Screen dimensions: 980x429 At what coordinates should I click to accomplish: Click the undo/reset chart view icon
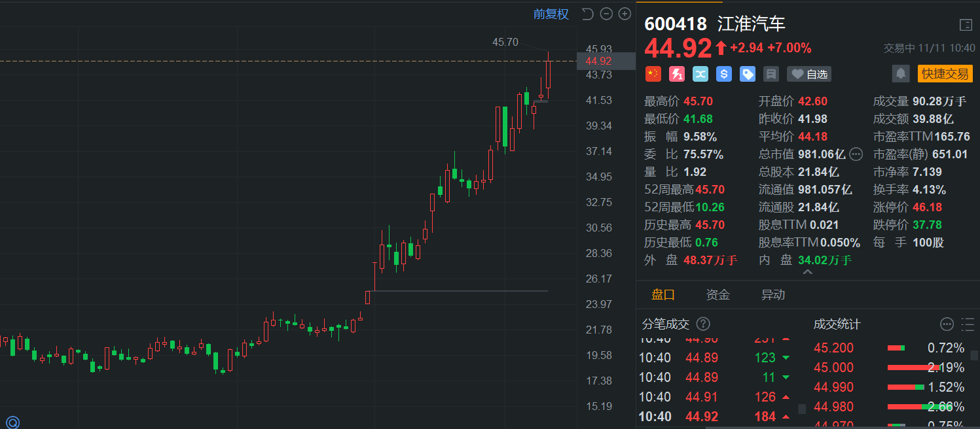click(587, 14)
